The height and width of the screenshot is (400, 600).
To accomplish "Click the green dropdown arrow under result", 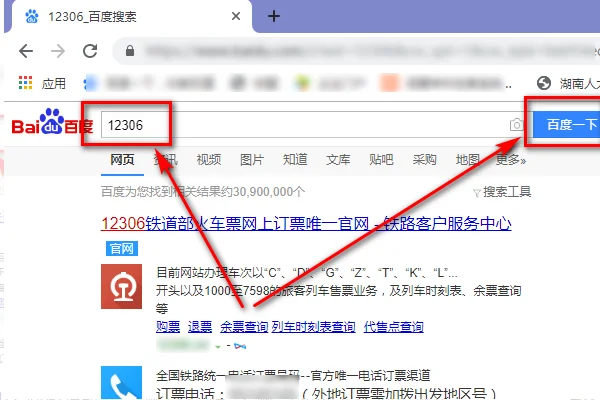I will [218, 347].
